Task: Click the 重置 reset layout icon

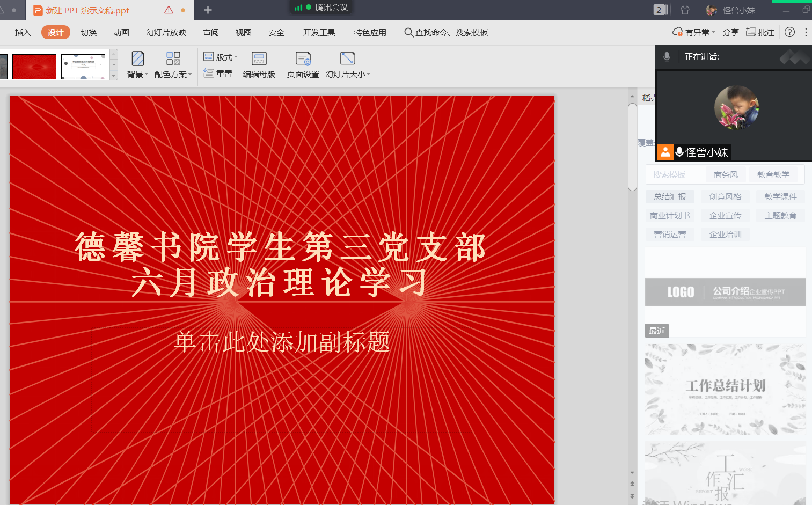Action: click(209, 74)
